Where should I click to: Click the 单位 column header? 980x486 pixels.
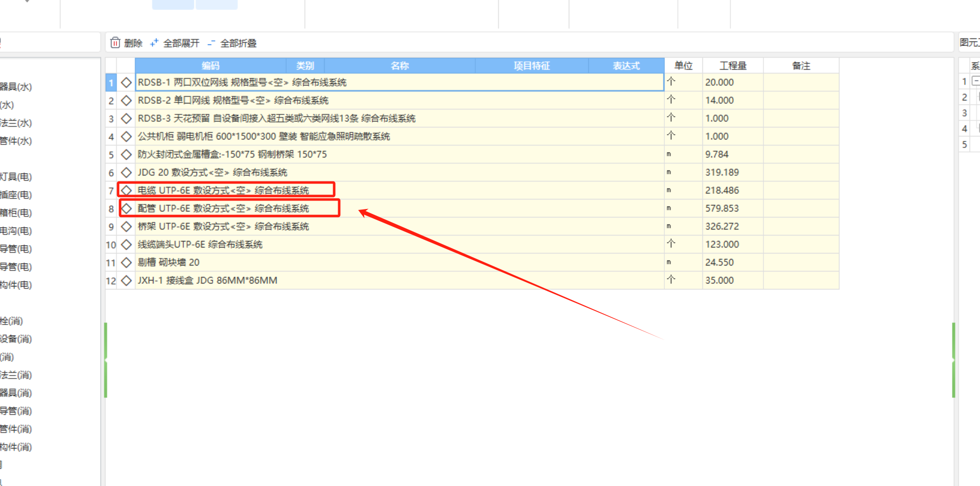tap(683, 65)
